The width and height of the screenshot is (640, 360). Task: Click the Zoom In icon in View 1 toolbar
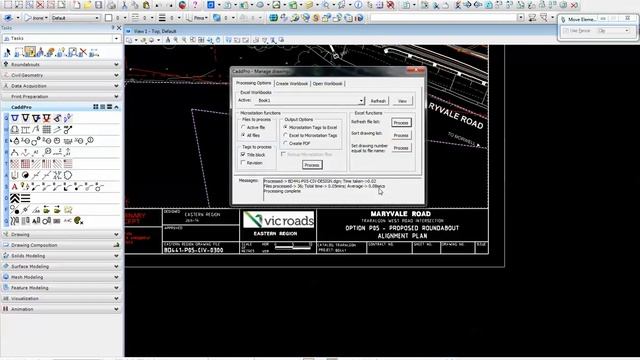coord(176,40)
